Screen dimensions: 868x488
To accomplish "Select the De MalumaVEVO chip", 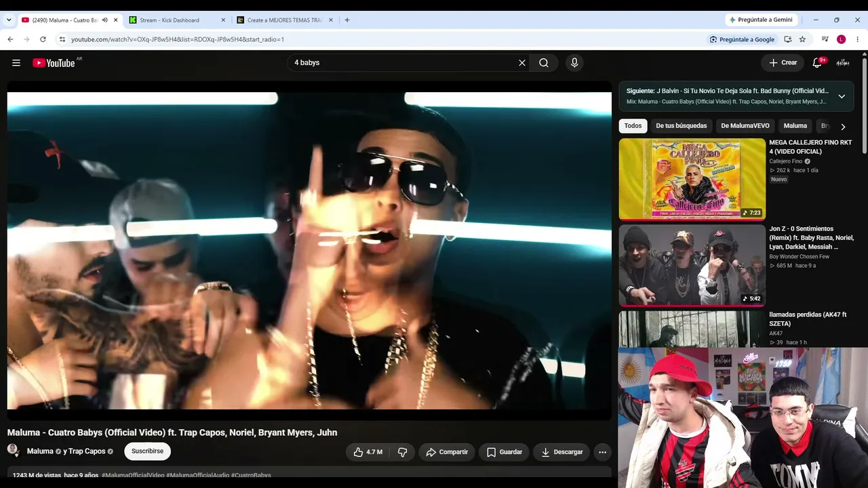I will coord(745,126).
